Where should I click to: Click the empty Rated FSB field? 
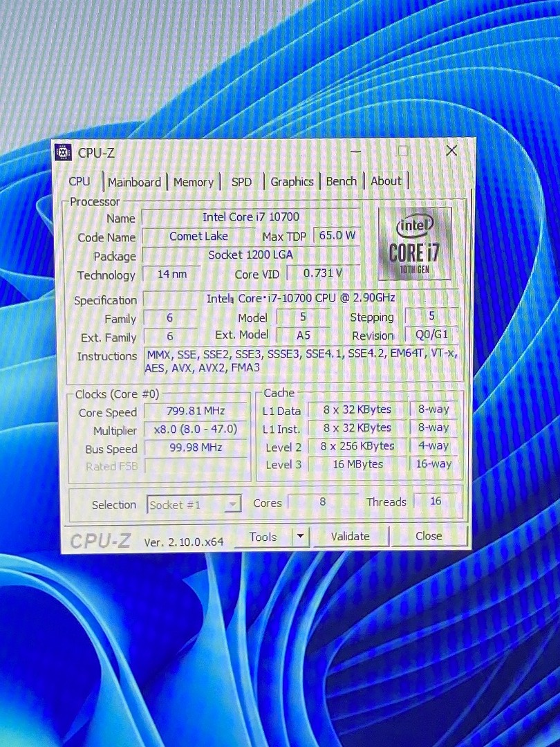[196, 465]
